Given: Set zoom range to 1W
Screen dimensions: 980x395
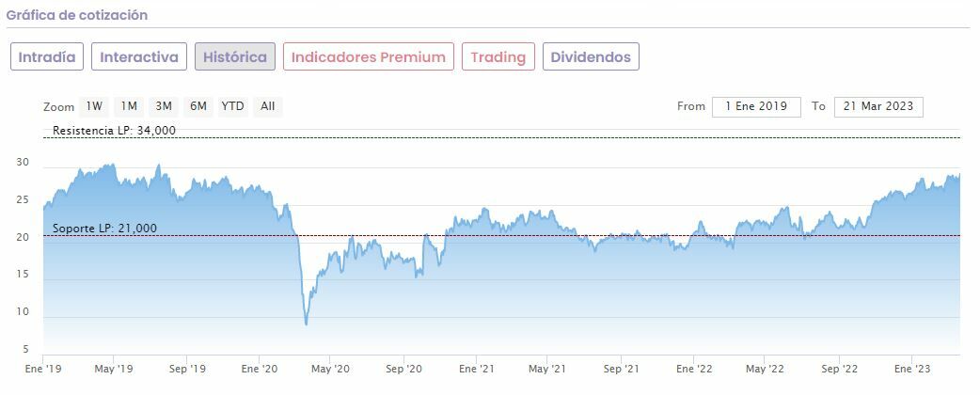Looking at the screenshot, I should point(94,106).
